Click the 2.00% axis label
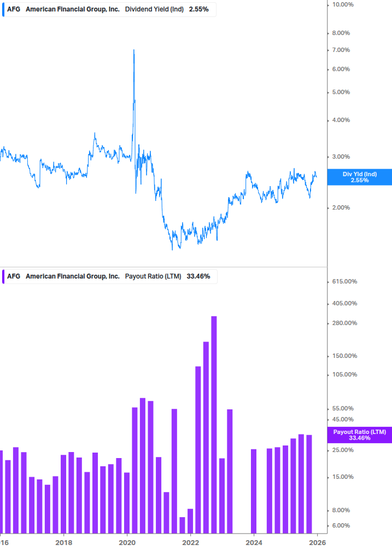This screenshot has height=550, width=392. point(341,207)
